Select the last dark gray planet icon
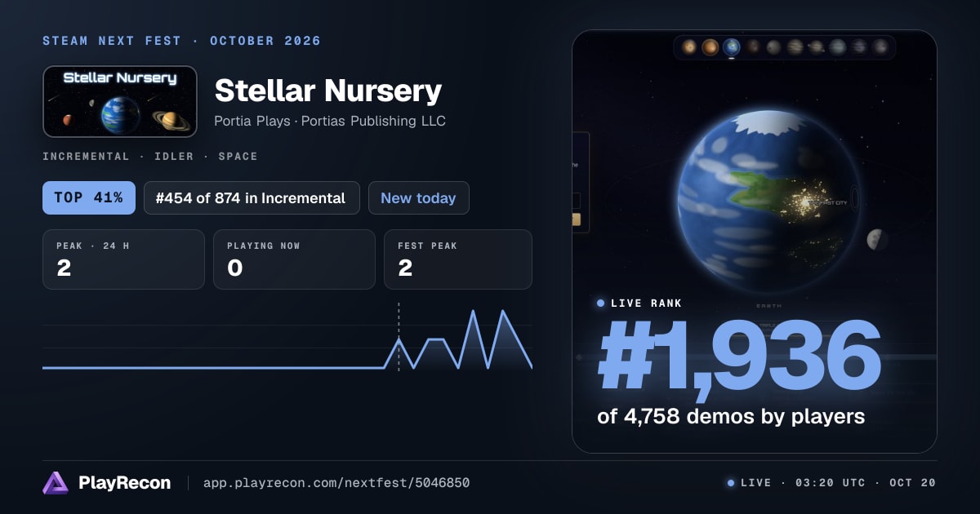Screen dimensions: 980x514 [x=880, y=47]
